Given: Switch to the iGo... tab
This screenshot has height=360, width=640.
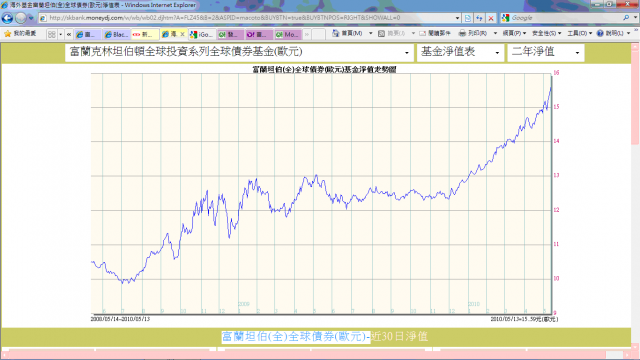Looking at the screenshot, I should point(202,34).
